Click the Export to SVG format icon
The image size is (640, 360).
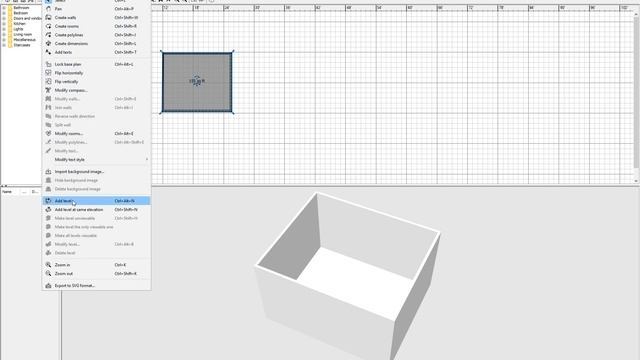click(48, 286)
